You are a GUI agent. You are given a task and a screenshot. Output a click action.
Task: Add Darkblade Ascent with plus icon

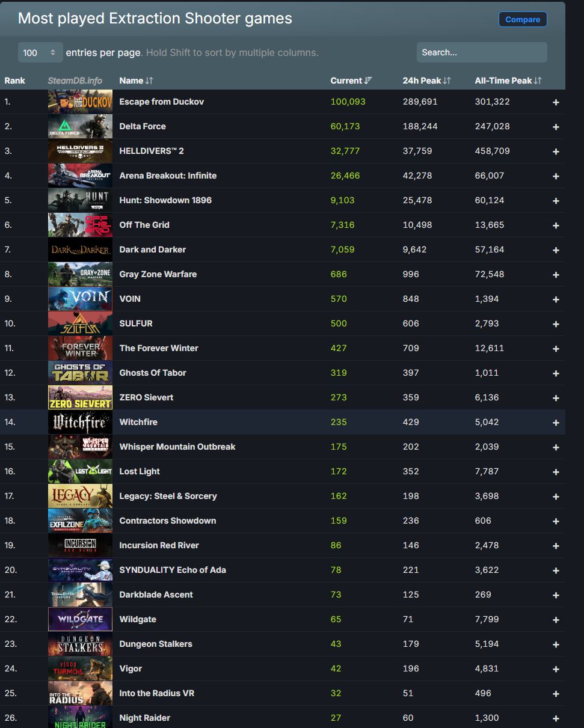tap(556, 595)
